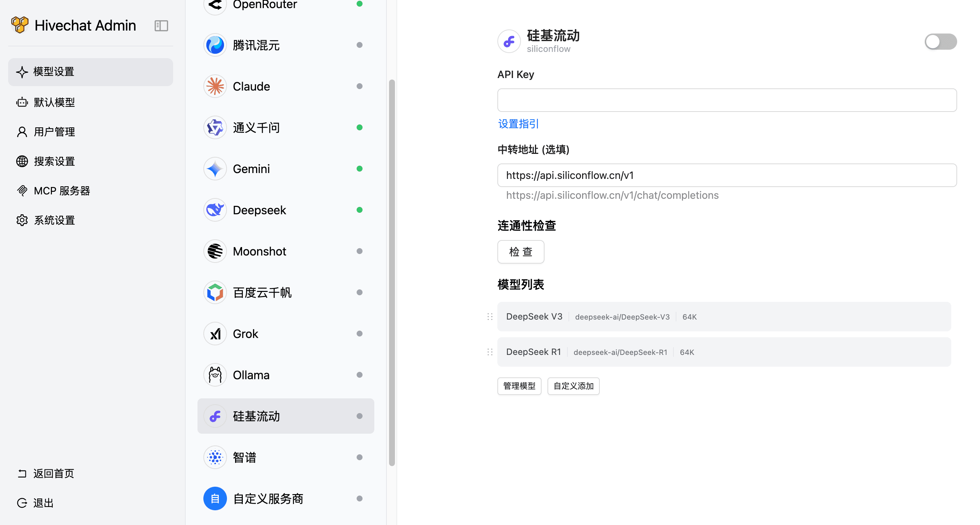Click the Gemini sparkle logo
The width and height of the screenshot is (980, 525).
pyautogui.click(x=215, y=169)
